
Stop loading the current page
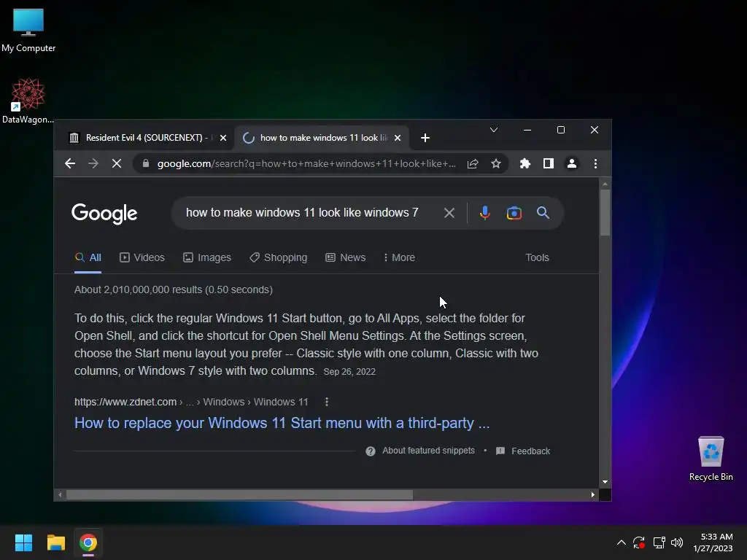(116, 163)
